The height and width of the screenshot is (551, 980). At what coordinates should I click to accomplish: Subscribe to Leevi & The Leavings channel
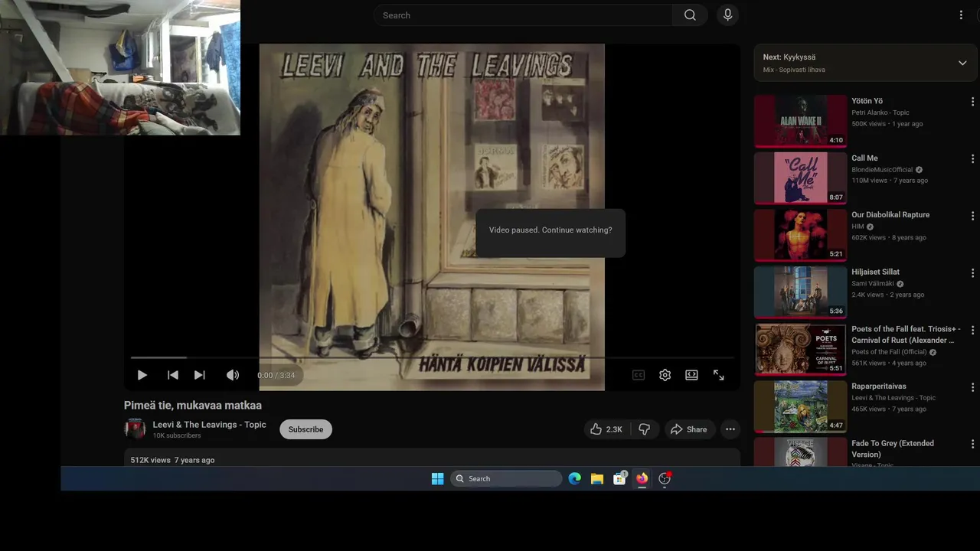pos(305,429)
